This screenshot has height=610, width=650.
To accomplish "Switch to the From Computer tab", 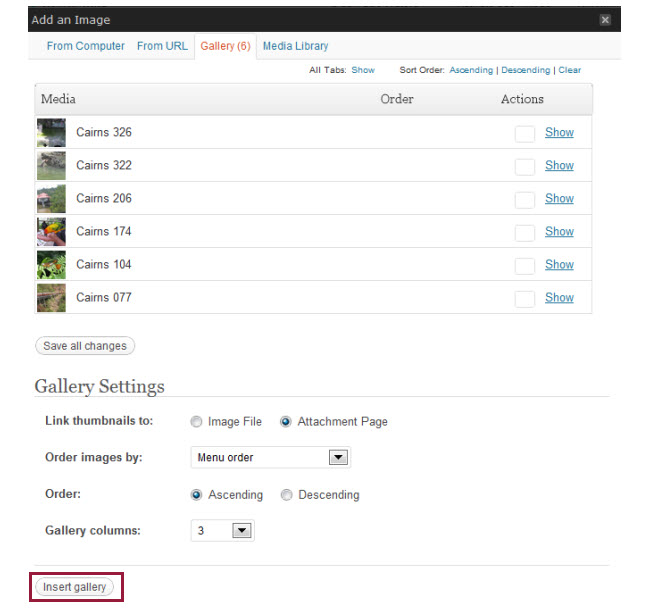I will pos(85,46).
